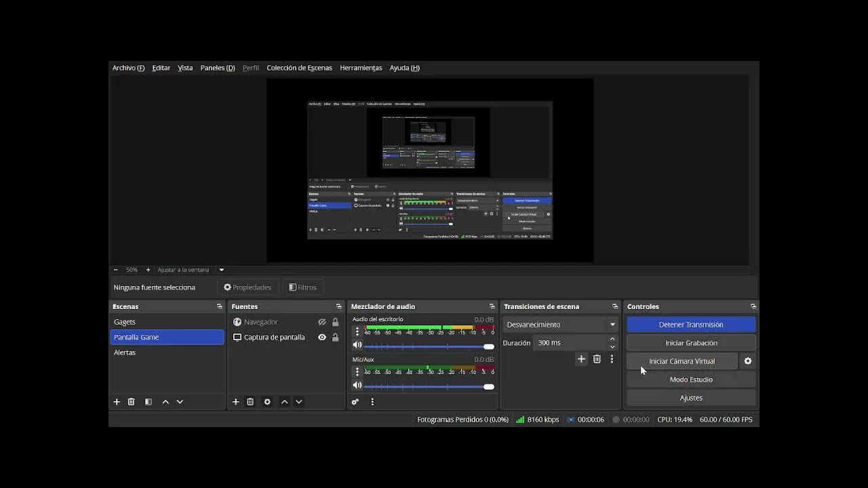This screenshot has width=868, height=488.
Task: Start virtual camera with Iniciar Cámara Virtual
Action: pyautogui.click(x=682, y=361)
